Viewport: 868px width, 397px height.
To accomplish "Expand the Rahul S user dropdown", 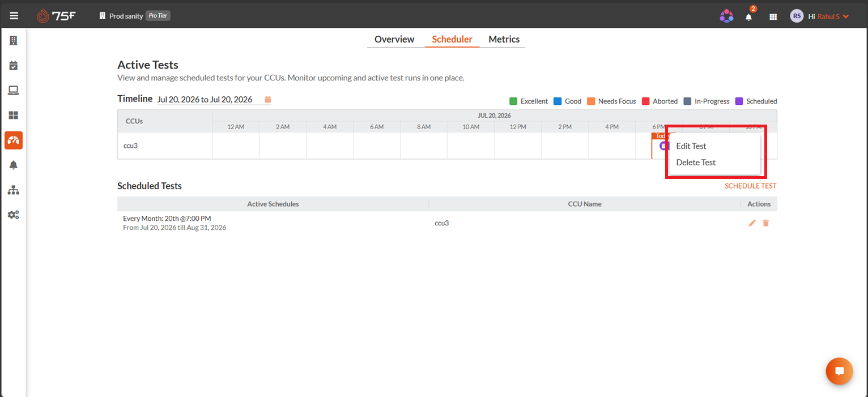I will point(833,16).
